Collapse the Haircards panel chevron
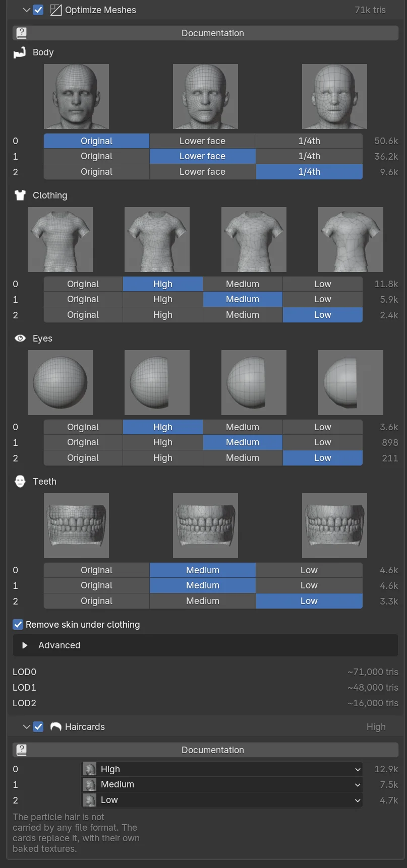 pos(26,727)
